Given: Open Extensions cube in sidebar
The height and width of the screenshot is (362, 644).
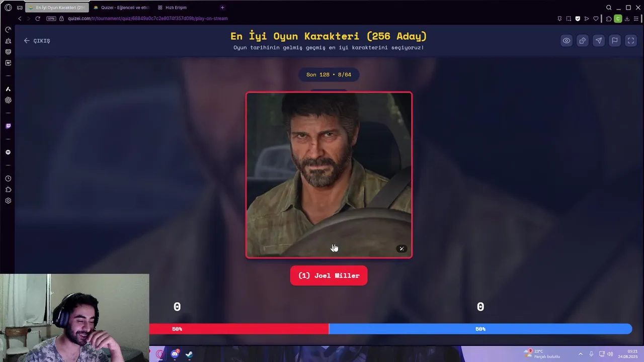Looking at the screenshot, I should (x=8, y=190).
